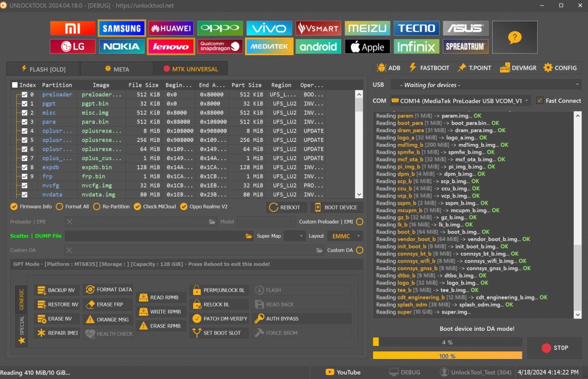This screenshot has width=588, height=379.
Task: Switch to the FLASH [OLD] tab
Action: coord(43,69)
